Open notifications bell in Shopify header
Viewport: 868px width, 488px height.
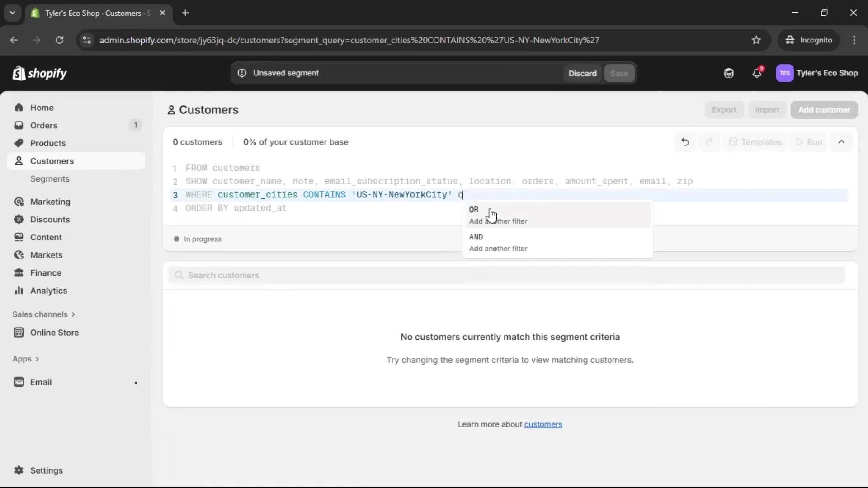coord(757,73)
